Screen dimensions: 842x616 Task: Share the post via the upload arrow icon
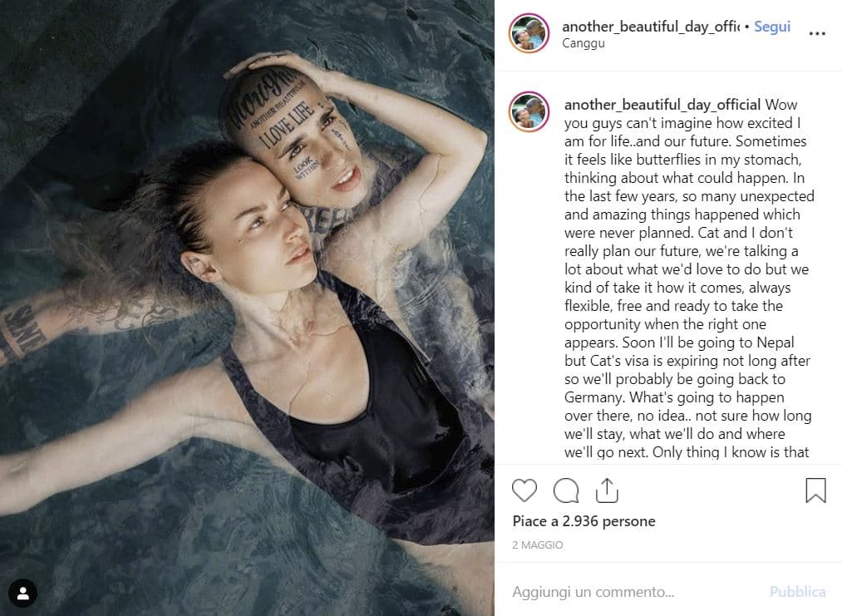(x=607, y=490)
